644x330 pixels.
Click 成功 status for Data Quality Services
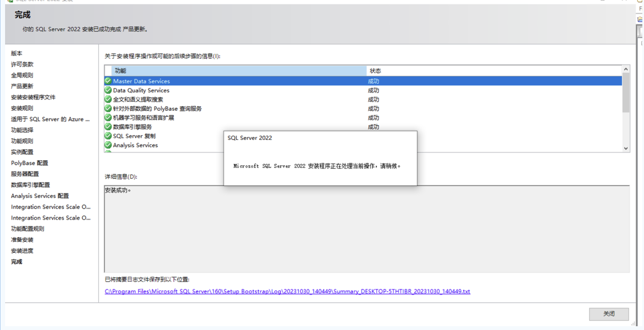373,90
